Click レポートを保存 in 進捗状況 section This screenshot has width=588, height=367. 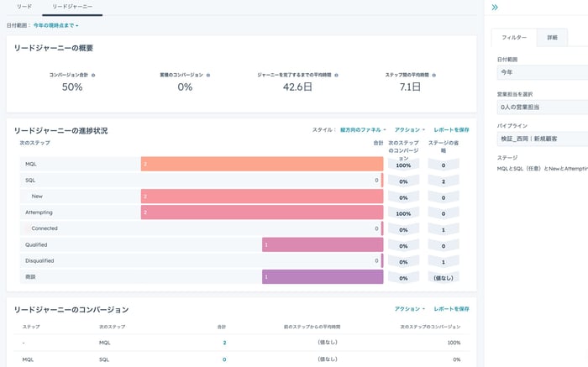pos(451,130)
